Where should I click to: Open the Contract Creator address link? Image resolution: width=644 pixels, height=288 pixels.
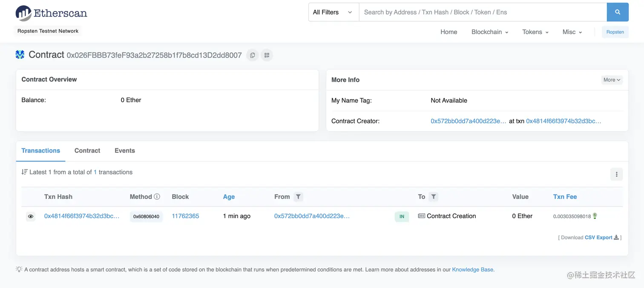tap(469, 121)
